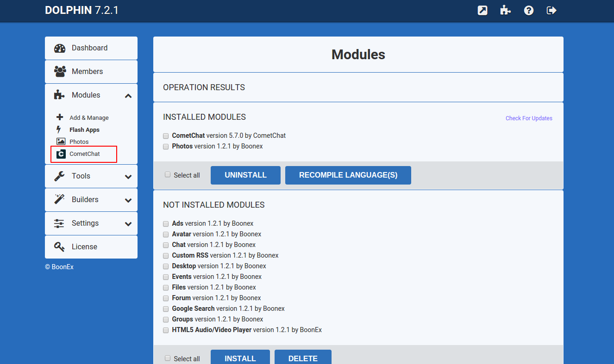Click the INSTALLED MODULES heading
614x364 pixels.
tap(204, 117)
